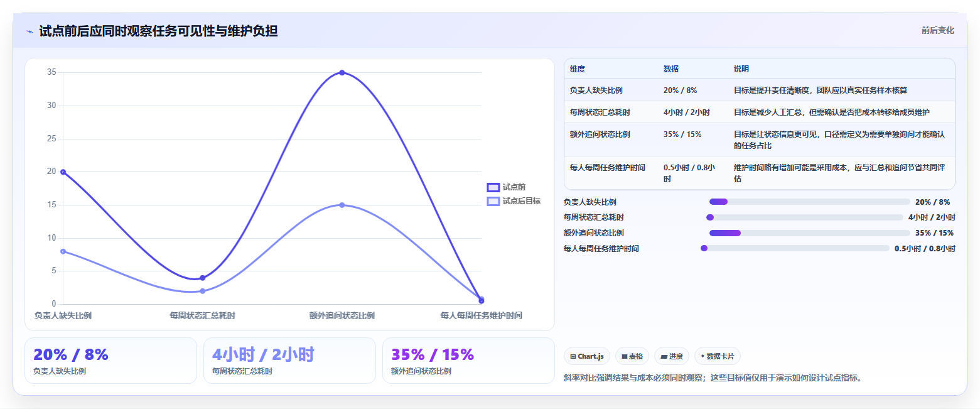Viewport: 980px width, 409px height.
Task: Click the 每人每周任务维护时间 progress bar
Action: pyautogui.click(x=795, y=248)
